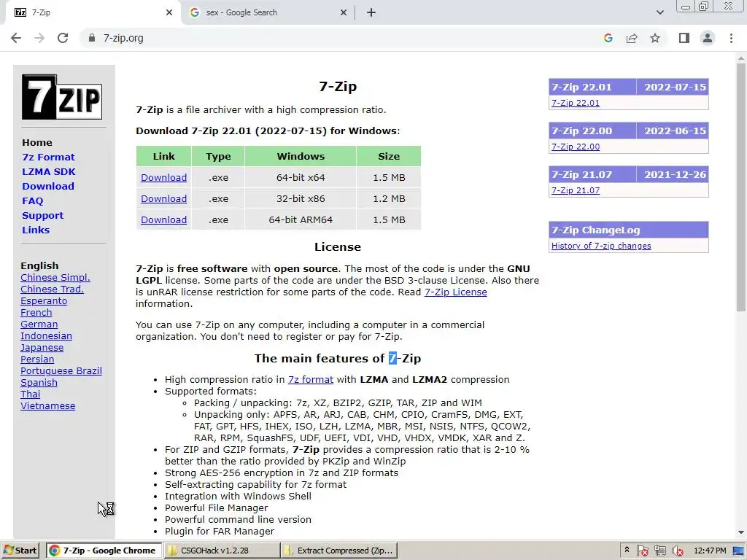Click the 'English' language label
The image size is (747, 560).
pyautogui.click(x=39, y=265)
